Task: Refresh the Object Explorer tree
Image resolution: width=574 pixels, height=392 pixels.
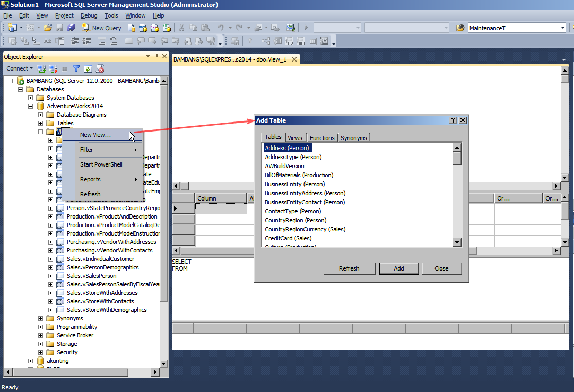Action: [x=88, y=68]
